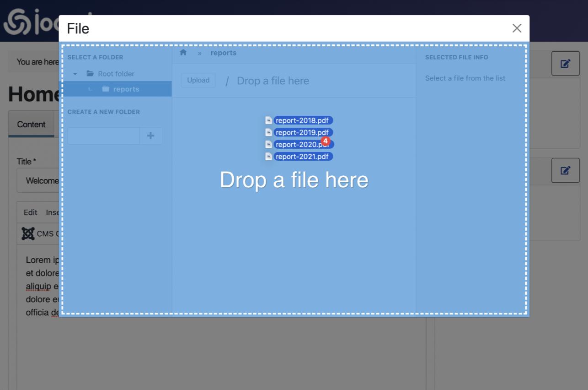Click the red badge showing 4
This screenshot has height=390, width=588.
(x=326, y=141)
